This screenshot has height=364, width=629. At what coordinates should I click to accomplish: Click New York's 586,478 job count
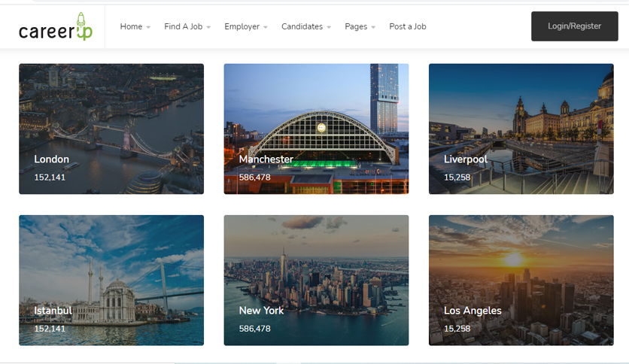click(255, 329)
